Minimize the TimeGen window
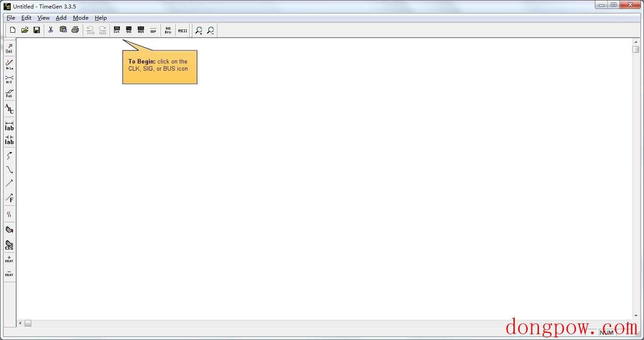644x340 pixels. pyautogui.click(x=602, y=5)
